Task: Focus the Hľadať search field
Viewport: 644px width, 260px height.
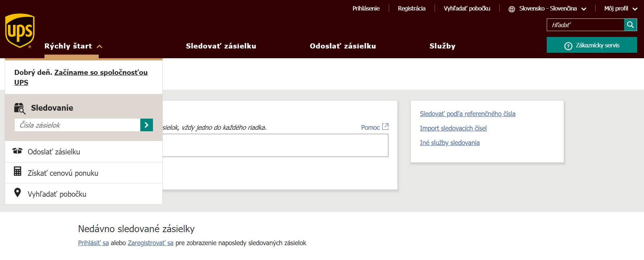Action: [x=585, y=25]
